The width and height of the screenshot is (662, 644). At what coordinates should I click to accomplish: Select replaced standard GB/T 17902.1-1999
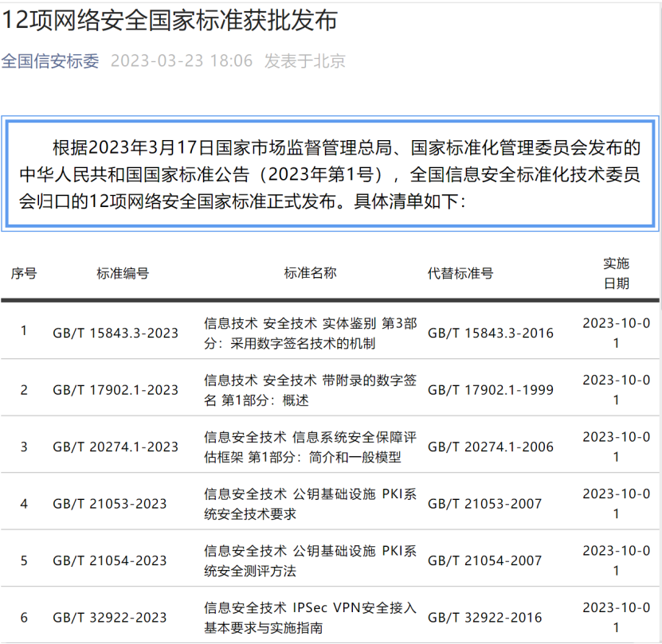point(490,390)
